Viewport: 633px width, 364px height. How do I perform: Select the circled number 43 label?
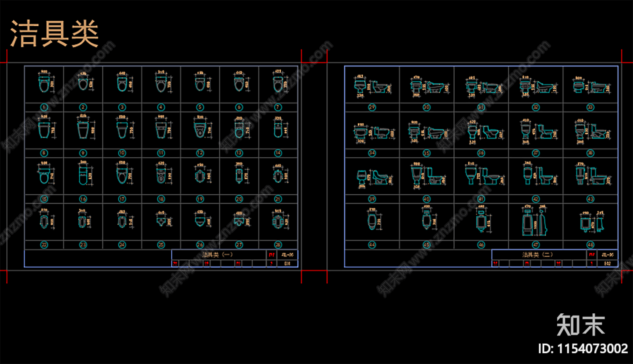pos(590,199)
